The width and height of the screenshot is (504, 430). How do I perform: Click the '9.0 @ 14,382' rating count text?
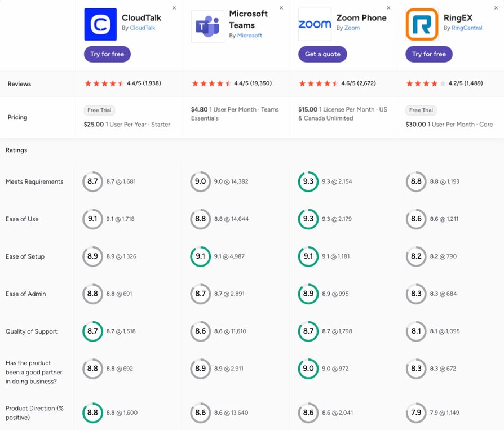tap(231, 181)
